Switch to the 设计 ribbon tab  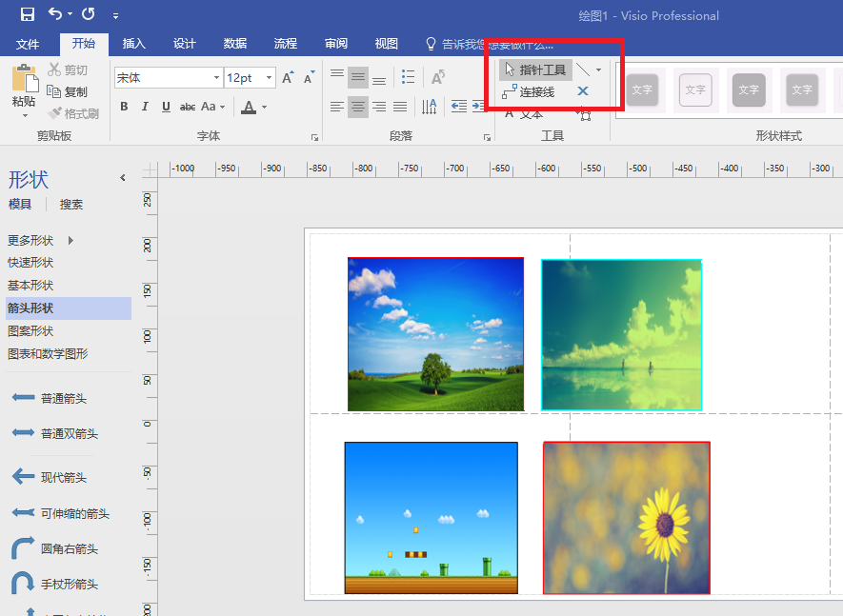tap(185, 44)
